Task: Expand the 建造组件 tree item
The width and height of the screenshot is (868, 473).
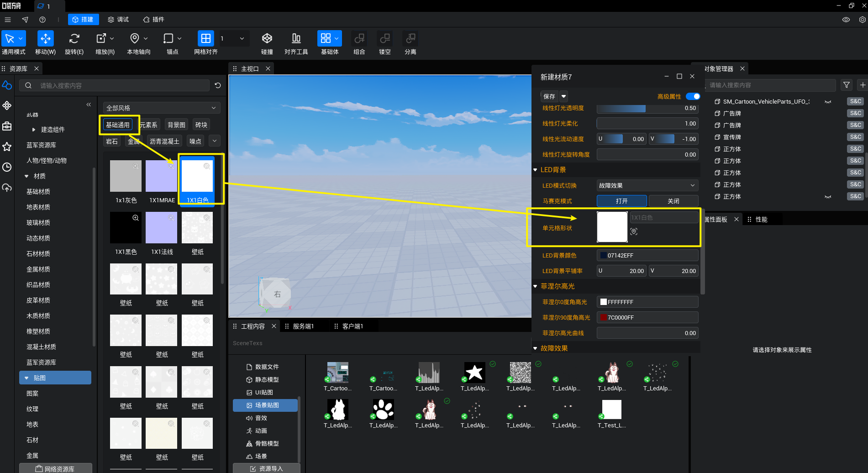Action: pos(34,130)
